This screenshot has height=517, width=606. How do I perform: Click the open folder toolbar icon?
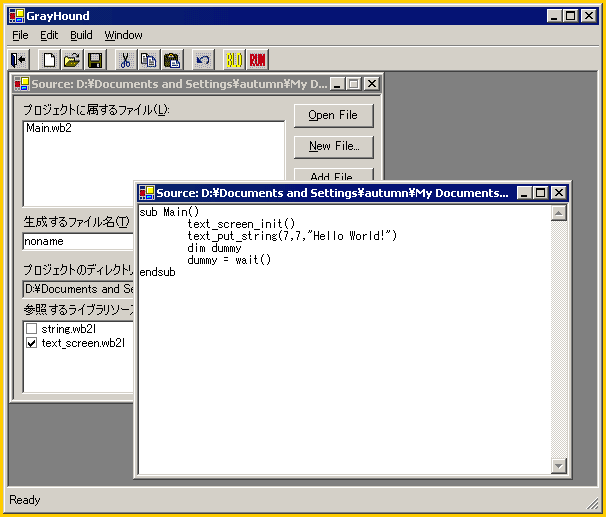click(72, 60)
